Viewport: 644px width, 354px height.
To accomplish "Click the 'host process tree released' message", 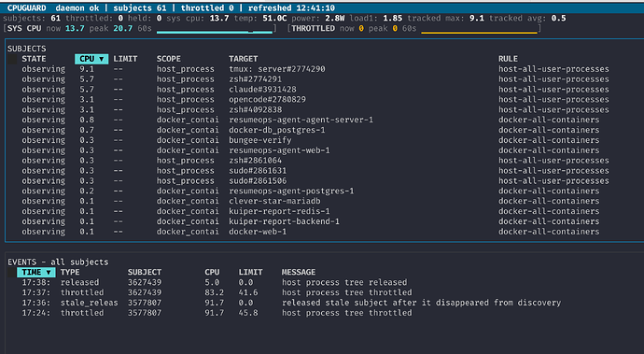I will 344,282.
